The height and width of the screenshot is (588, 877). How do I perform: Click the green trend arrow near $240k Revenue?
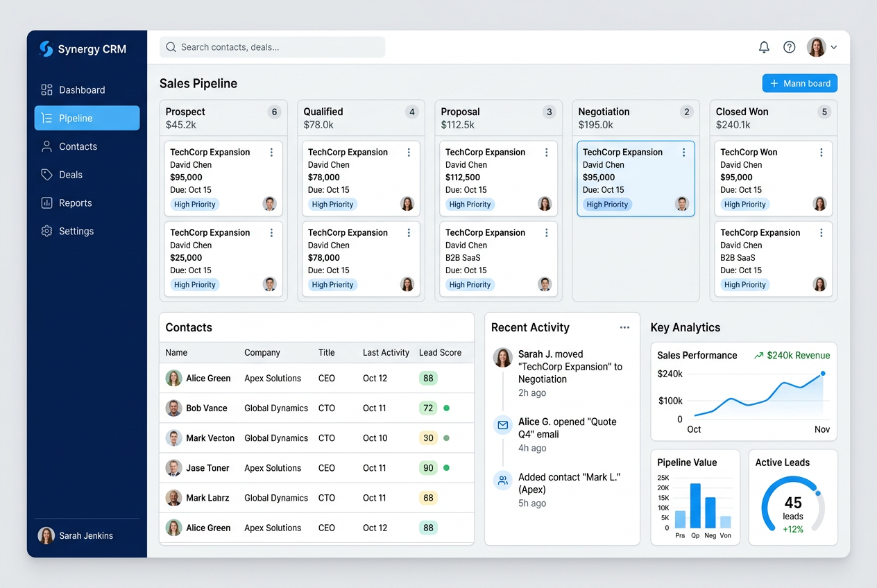click(x=758, y=355)
